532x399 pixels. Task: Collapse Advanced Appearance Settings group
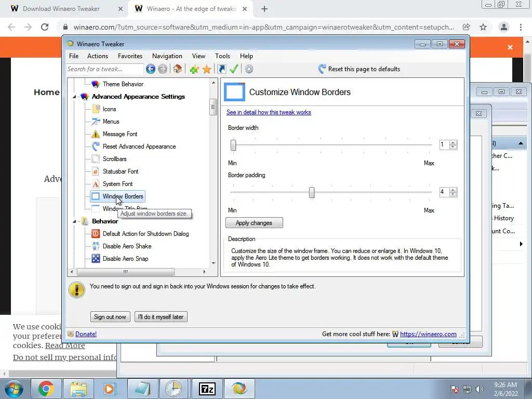pyautogui.click(x=74, y=97)
